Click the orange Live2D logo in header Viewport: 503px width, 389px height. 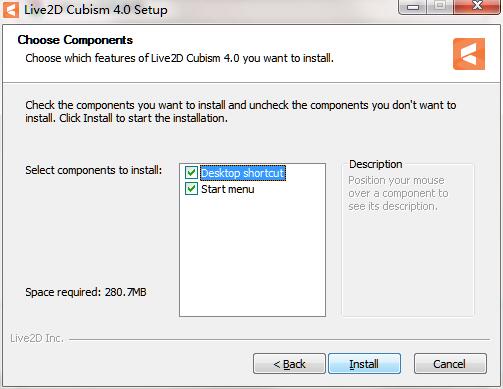tap(469, 54)
